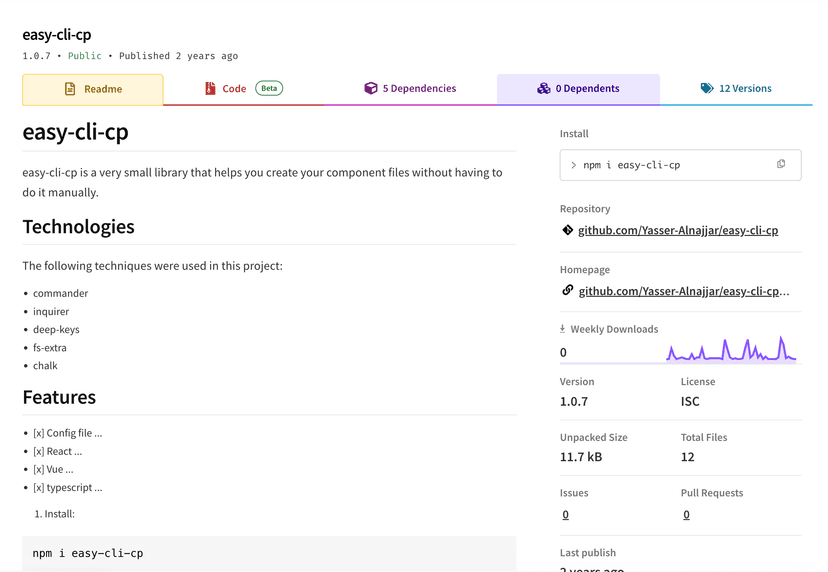The width and height of the screenshot is (828, 572).
Task: Open the Homepage GitHub link
Action: coord(684,291)
